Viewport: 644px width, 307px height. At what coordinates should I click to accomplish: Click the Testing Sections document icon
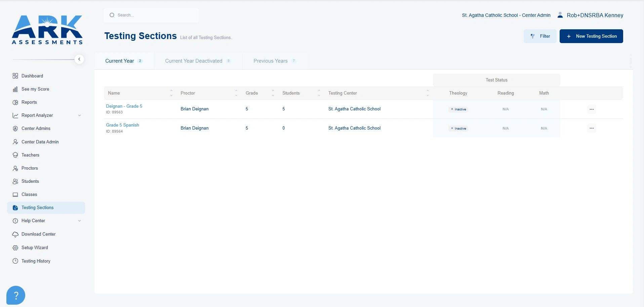[x=15, y=208]
